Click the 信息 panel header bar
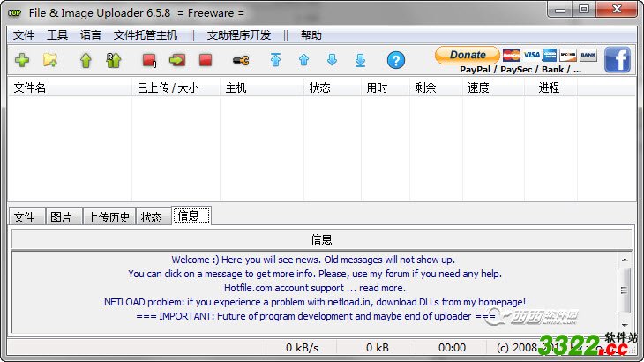The width and height of the screenshot is (644, 362). (322, 239)
